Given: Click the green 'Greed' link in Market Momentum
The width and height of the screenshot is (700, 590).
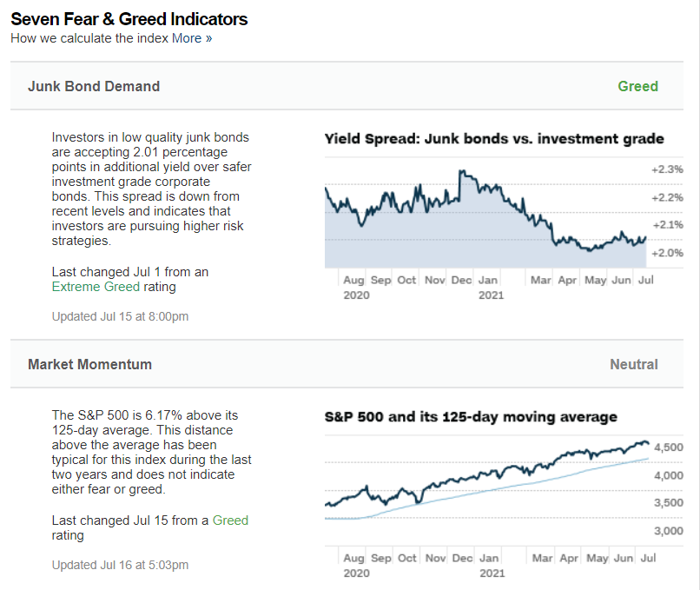Looking at the screenshot, I should [x=230, y=520].
